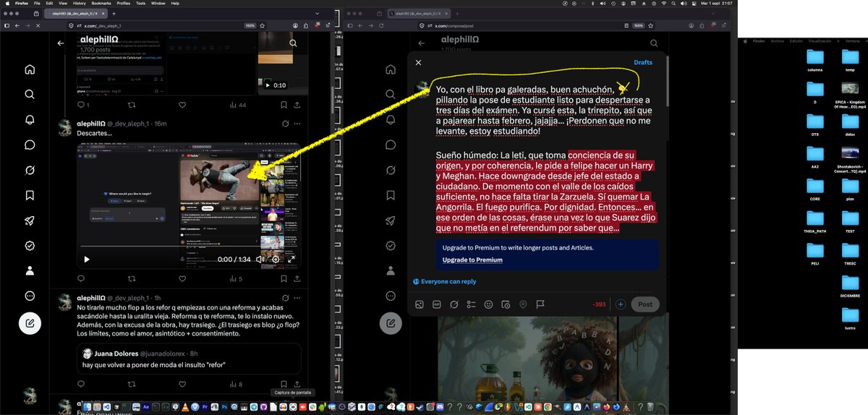Open the Bookmarks menu in Firefox menu bar
868x415 pixels.
tap(101, 3)
